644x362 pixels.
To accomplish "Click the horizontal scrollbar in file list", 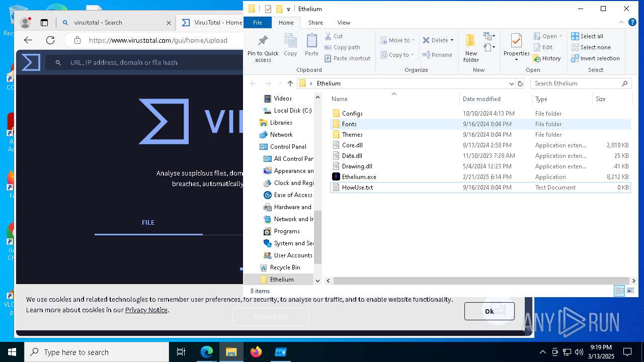I will click(481, 281).
